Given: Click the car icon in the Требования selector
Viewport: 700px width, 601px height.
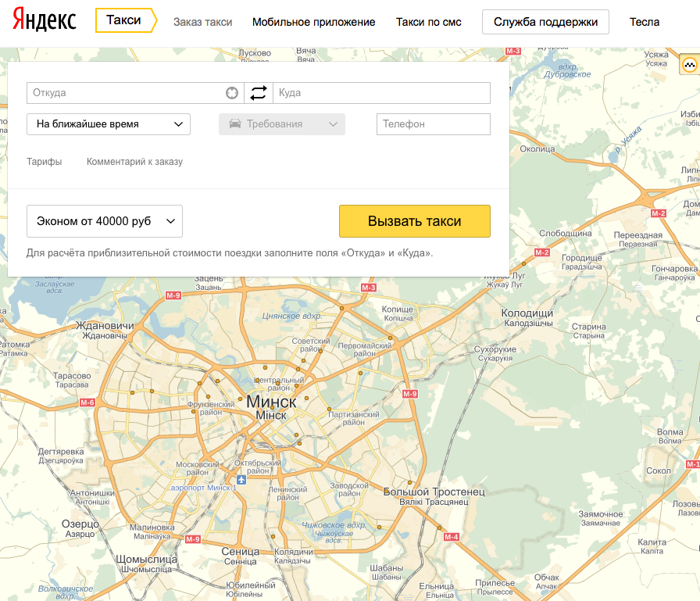Looking at the screenshot, I should (x=234, y=124).
